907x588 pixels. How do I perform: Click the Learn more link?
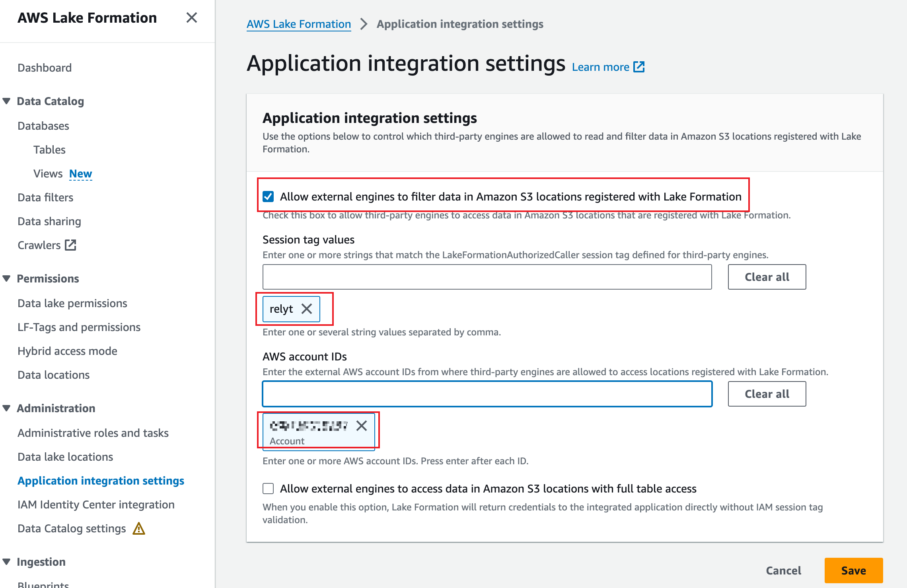[601, 67]
